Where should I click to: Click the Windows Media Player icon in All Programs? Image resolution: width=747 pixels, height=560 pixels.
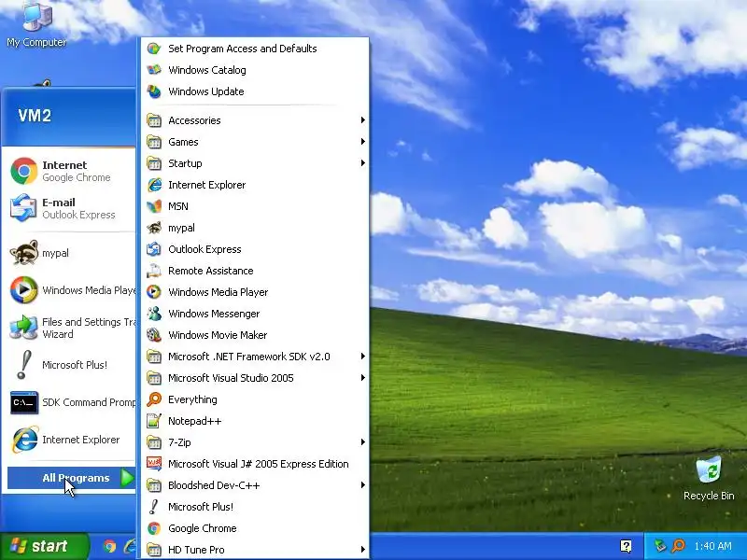point(154,292)
